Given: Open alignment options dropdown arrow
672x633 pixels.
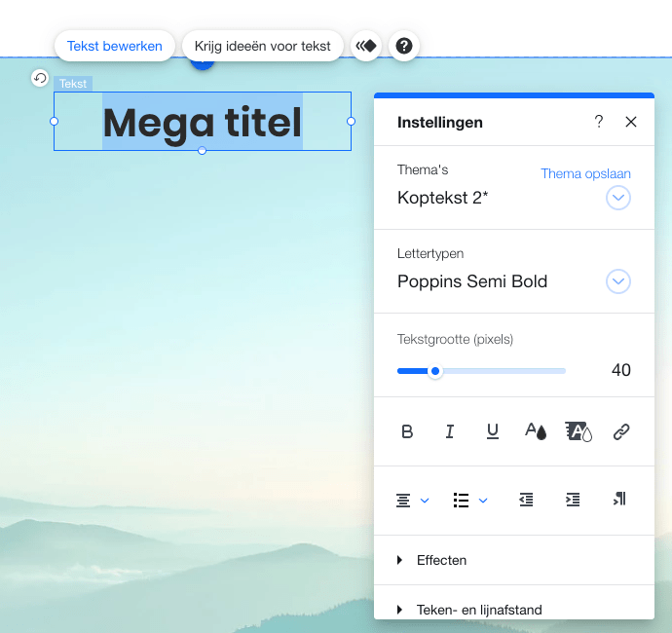Looking at the screenshot, I should click(425, 501).
